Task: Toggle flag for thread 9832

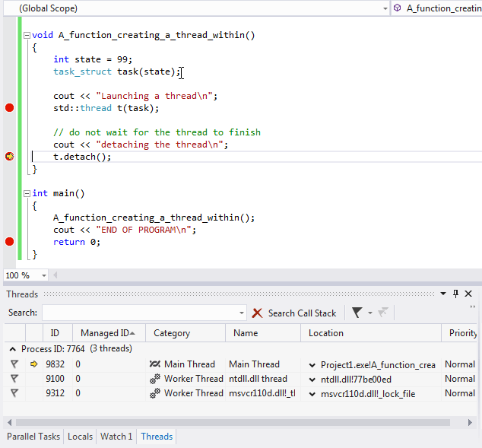Action: tap(14, 364)
